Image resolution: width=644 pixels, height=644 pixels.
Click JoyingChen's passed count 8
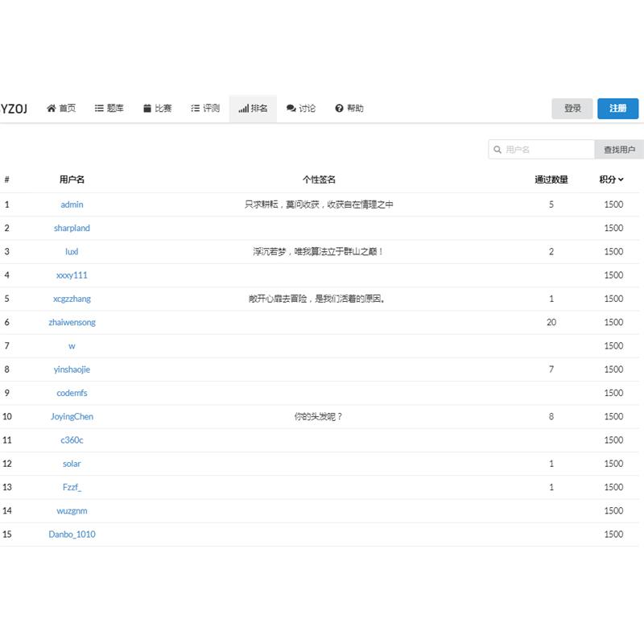click(551, 416)
